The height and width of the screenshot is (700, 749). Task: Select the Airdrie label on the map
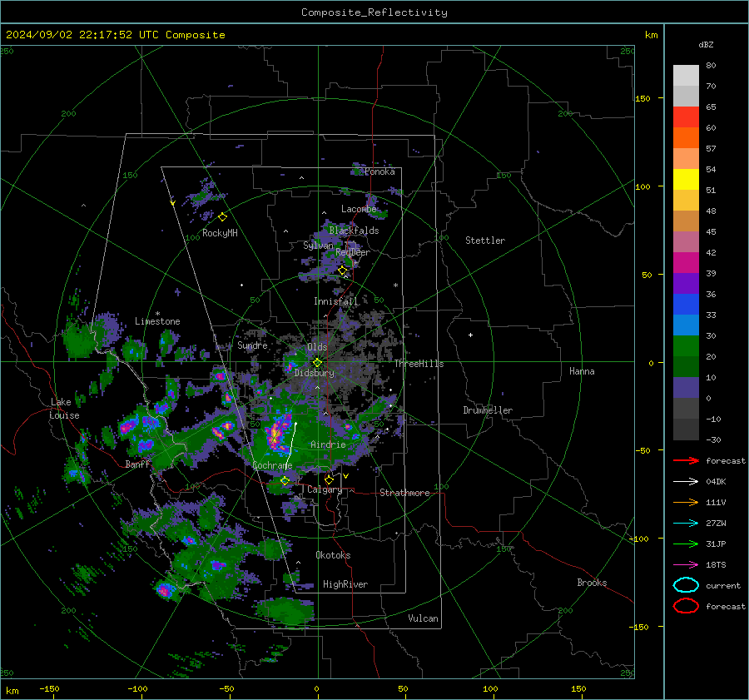[328, 444]
